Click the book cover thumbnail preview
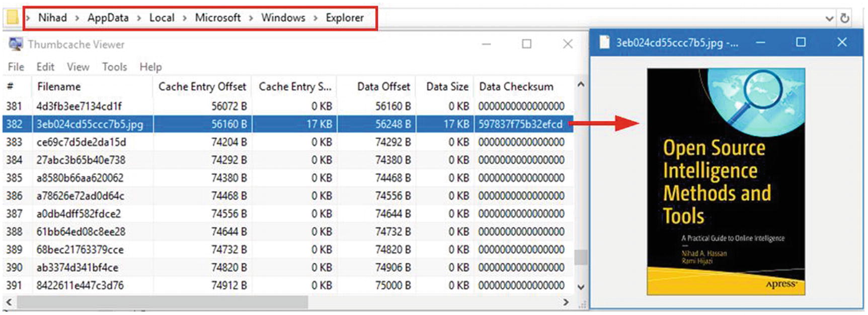This screenshot has width=868, height=315. point(726,181)
